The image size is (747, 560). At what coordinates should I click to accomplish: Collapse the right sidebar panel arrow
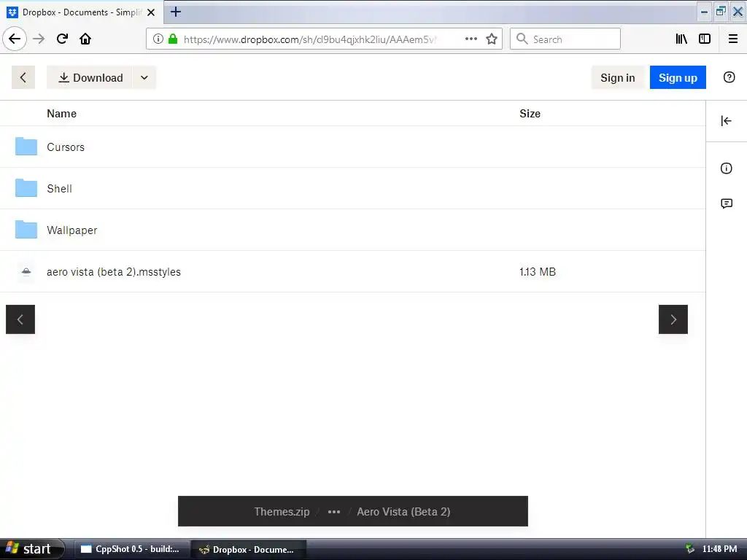click(726, 121)
